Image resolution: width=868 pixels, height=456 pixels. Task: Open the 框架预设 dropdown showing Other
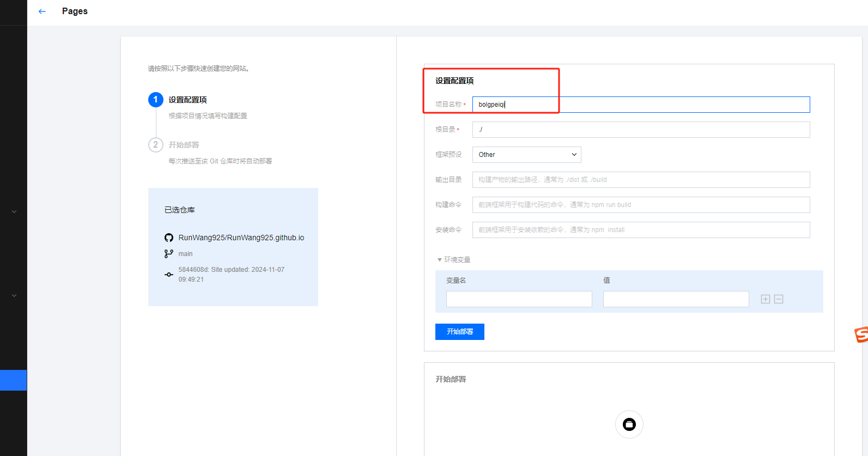[x=526, y=155]
